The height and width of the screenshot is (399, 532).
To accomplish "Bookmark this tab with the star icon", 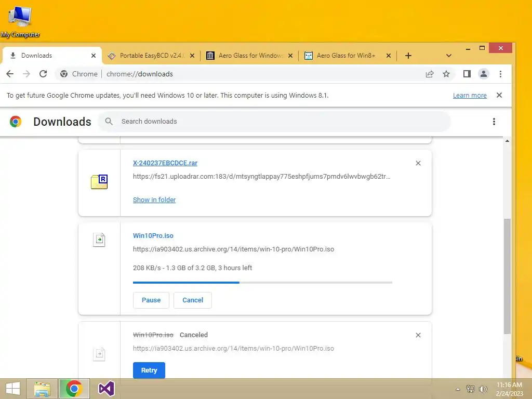I will [x=446, y=74].
